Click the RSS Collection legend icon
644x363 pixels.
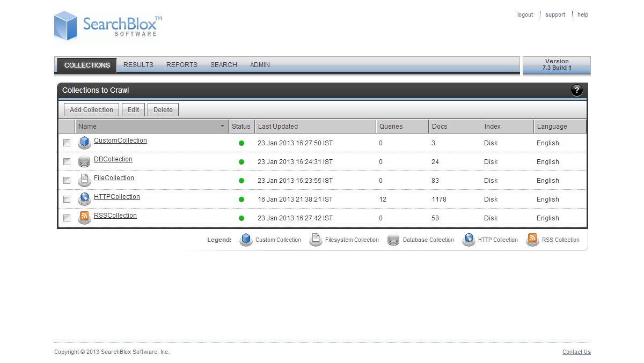tap(532, 240)
